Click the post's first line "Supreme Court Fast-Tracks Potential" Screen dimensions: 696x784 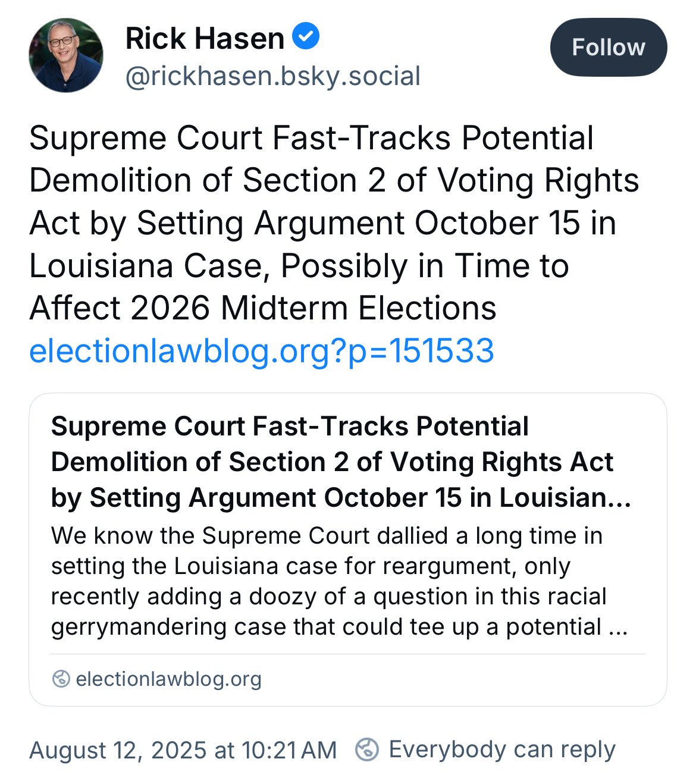click(312, 138)
